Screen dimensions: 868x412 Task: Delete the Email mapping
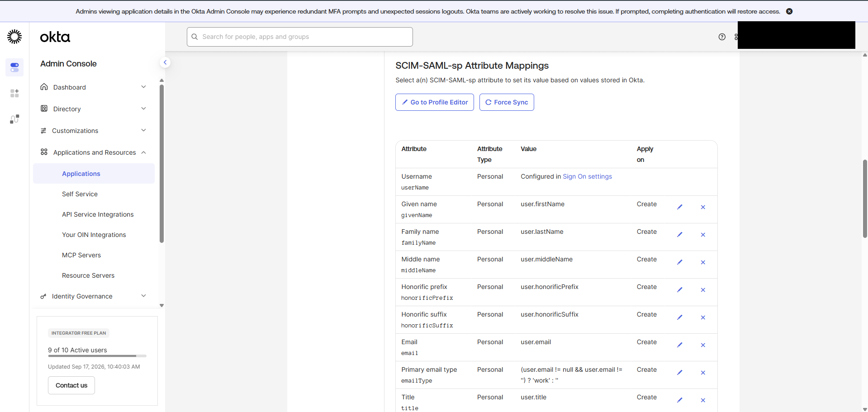tap(703, 345)
